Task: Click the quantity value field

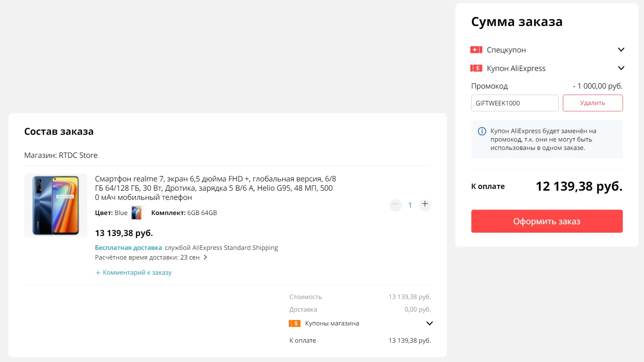Action: [410, 205]
